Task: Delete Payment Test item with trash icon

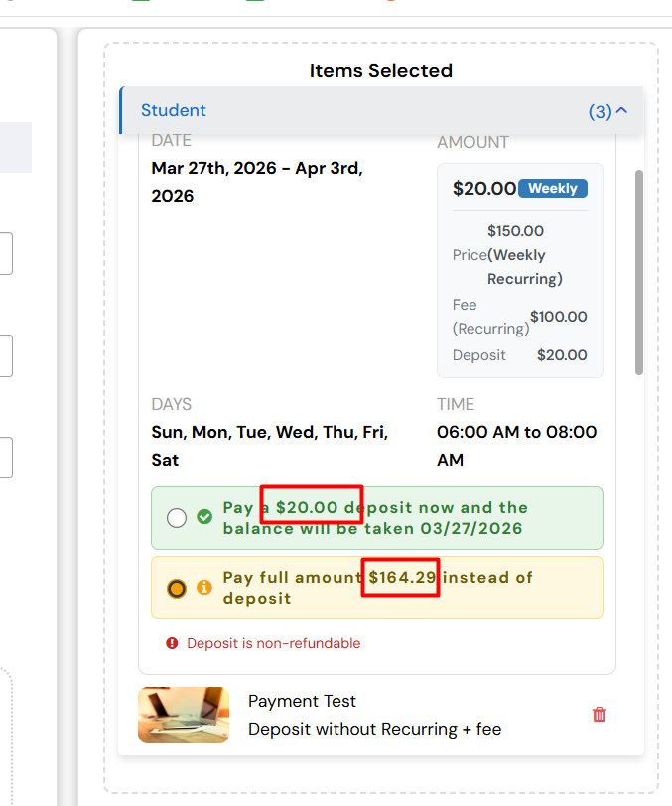Action: [599, 715]
